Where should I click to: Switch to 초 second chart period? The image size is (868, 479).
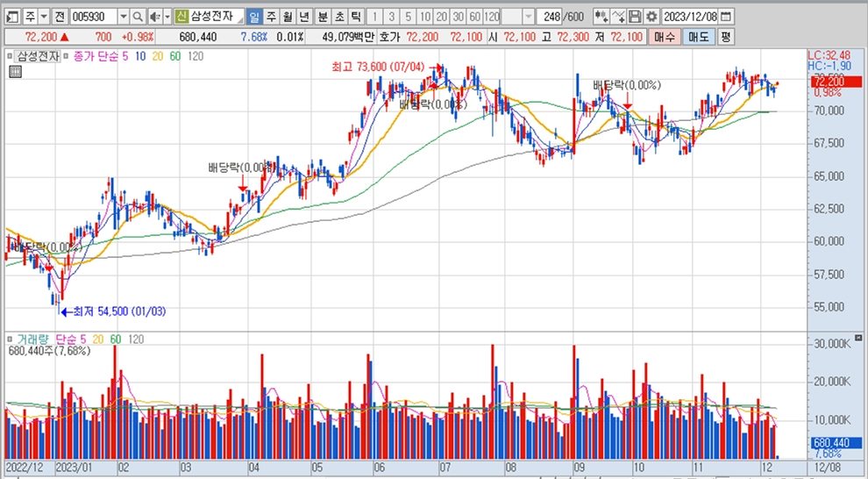(x=339, y=17)
